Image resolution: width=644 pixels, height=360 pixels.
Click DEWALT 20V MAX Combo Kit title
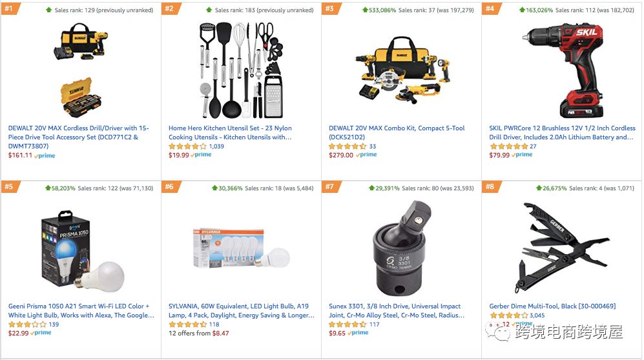tap(397, 132)
